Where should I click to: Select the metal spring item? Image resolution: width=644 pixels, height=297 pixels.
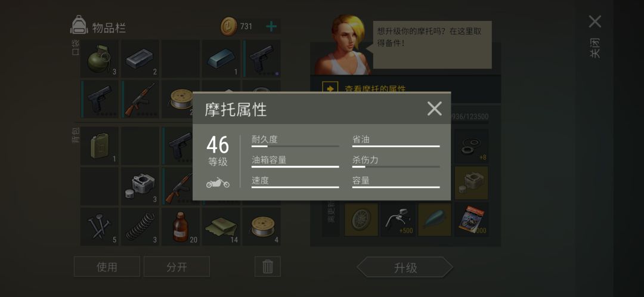140,227
